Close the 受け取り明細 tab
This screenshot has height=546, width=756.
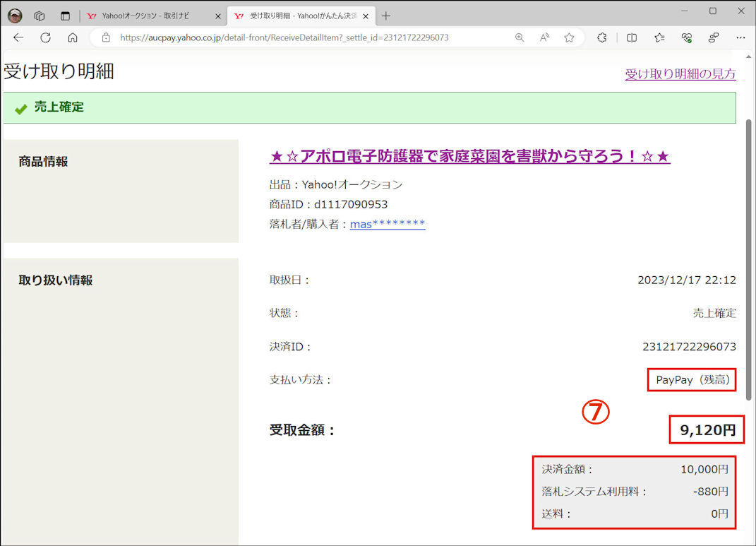tap(365, 16)
